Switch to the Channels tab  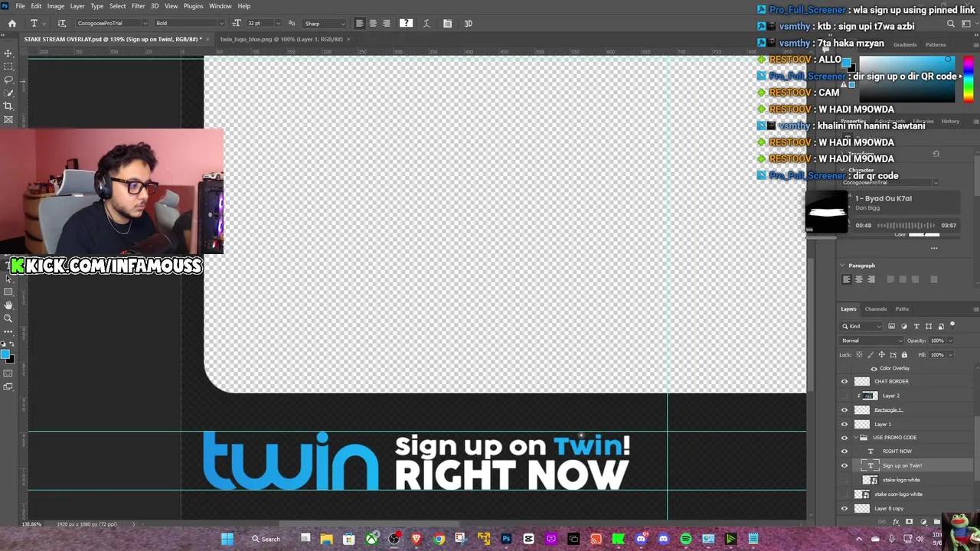875,309
